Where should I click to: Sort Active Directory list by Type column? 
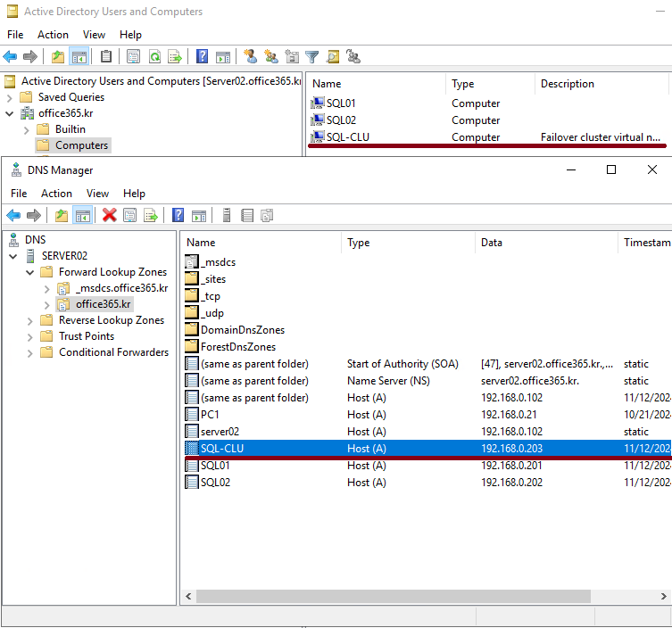[490, 84]
